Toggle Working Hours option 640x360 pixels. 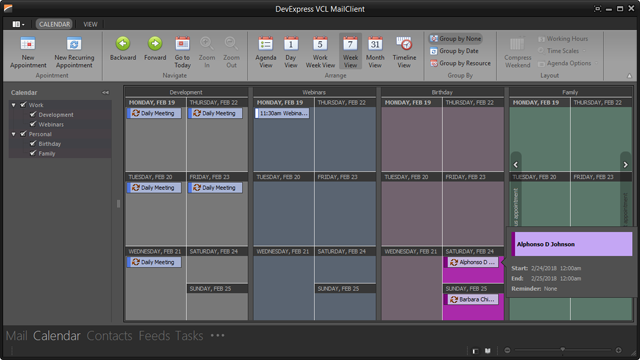coord(563,39)
